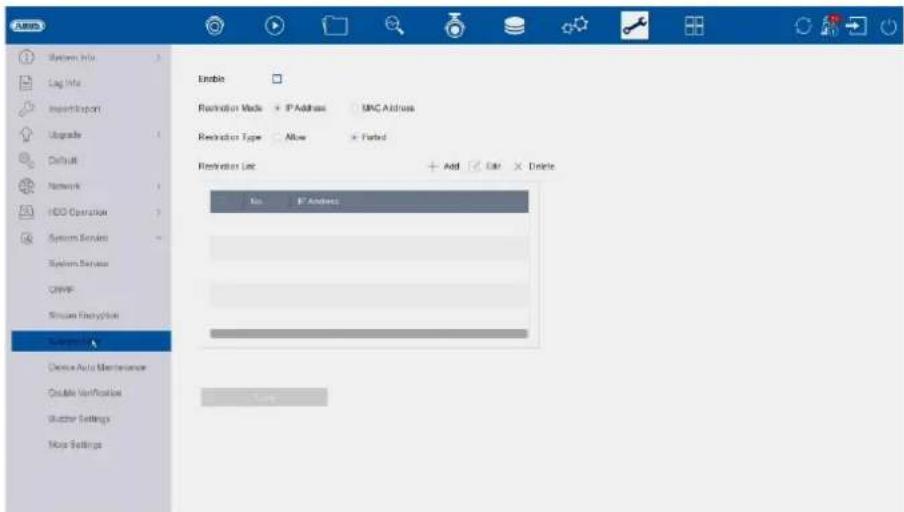
Task: Open the smart search magnifier icon
Action: pos(394,25)
